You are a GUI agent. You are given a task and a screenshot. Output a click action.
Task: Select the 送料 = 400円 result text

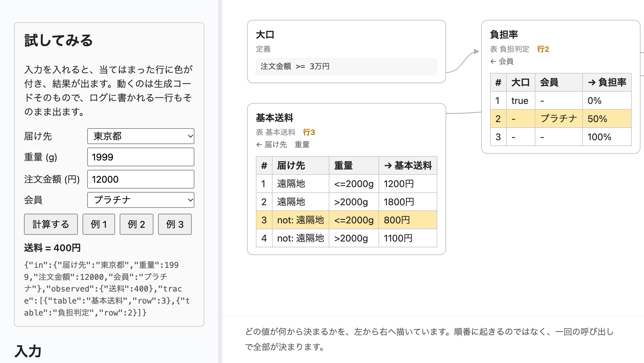tap(52, 248)
